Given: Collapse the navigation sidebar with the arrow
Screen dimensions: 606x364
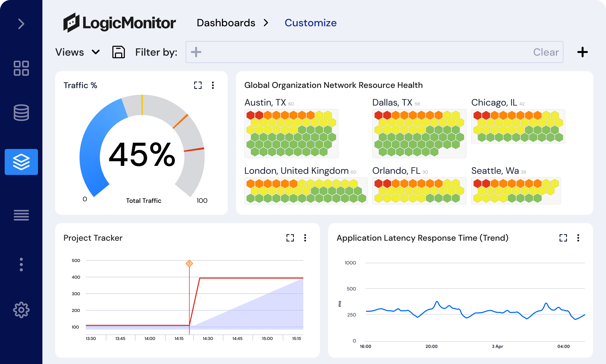Looking at the screenshot, I should [21, 23].
